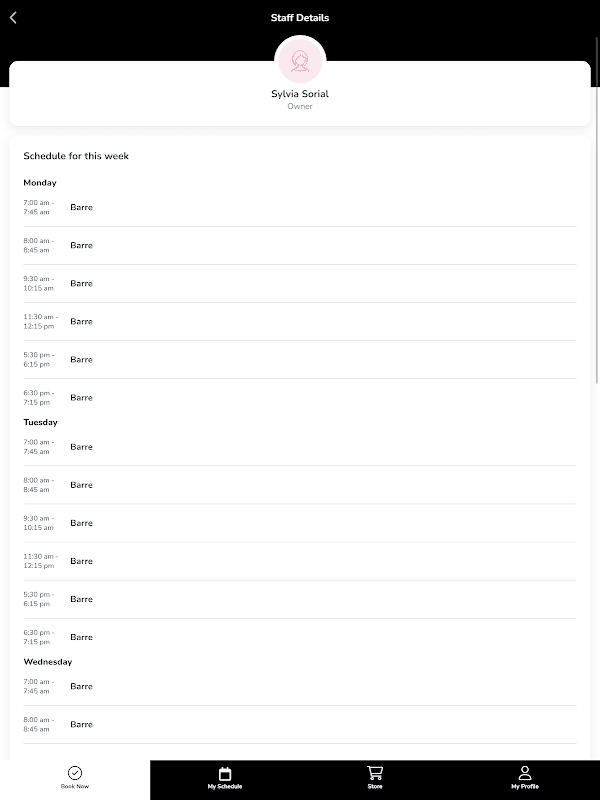The width and height of the screenshot is (600, 800).
Task: Select Monday 7:00 am Barre class
Action: 81,208
